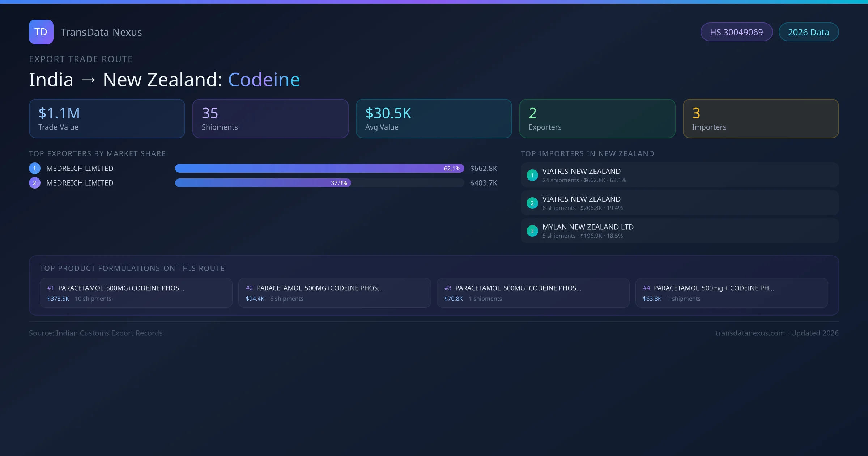This screenshot has width=868, height=456.
Task: Open formulation #4 card worth $63.8K
Action: (x=731, y=293)
